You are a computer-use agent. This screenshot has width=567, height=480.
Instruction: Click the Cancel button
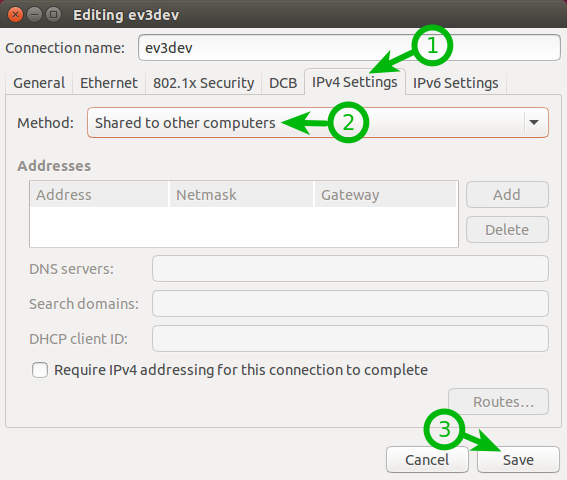point(427,460)
